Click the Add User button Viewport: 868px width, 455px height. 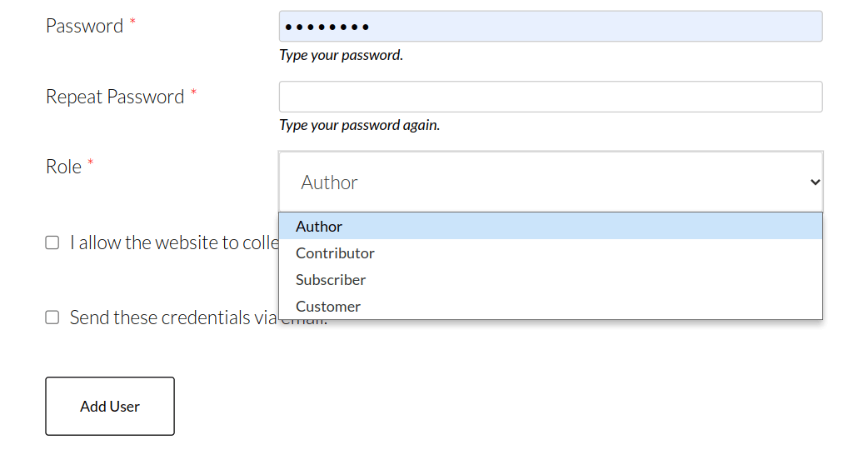coord(110,407)
